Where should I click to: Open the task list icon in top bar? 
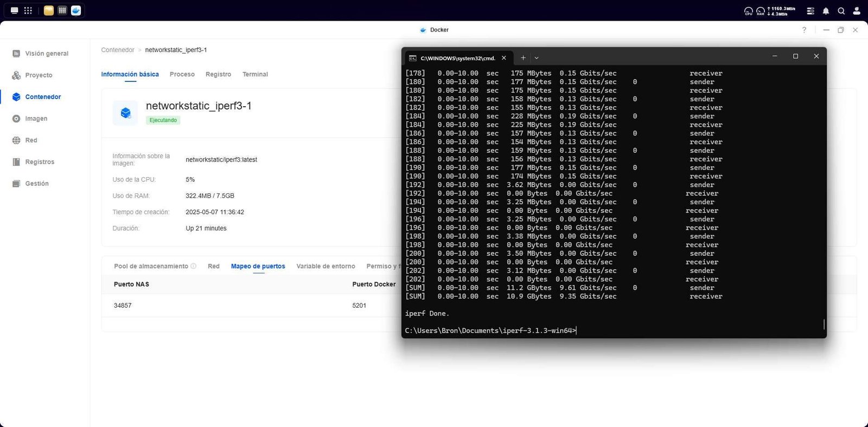810,11
